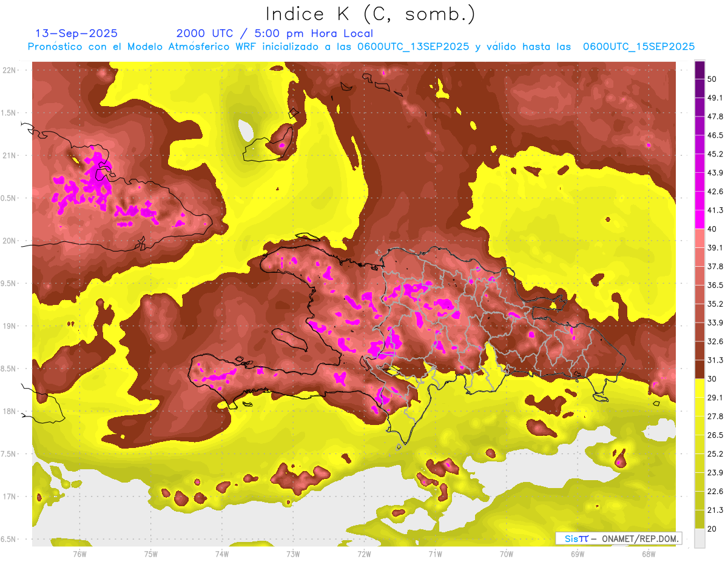Click the "70W" longitude label
Image resolution: width=728 pixels, height=562 pixels.
[x=507, y=554]
